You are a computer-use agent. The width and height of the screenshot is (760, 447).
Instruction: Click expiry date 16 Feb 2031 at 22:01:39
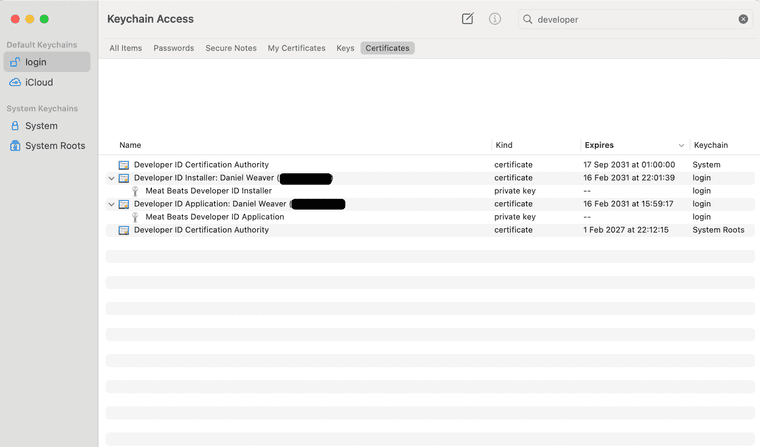(x=629, y=178)
